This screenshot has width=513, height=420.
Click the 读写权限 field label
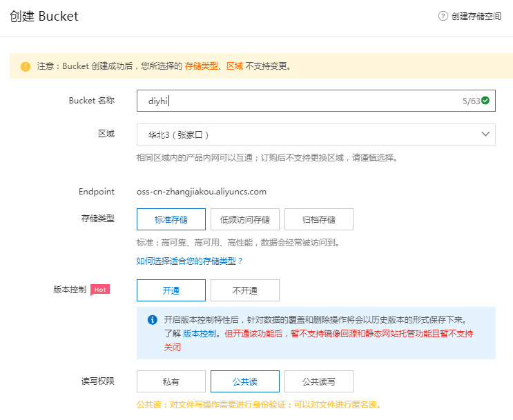98,381
